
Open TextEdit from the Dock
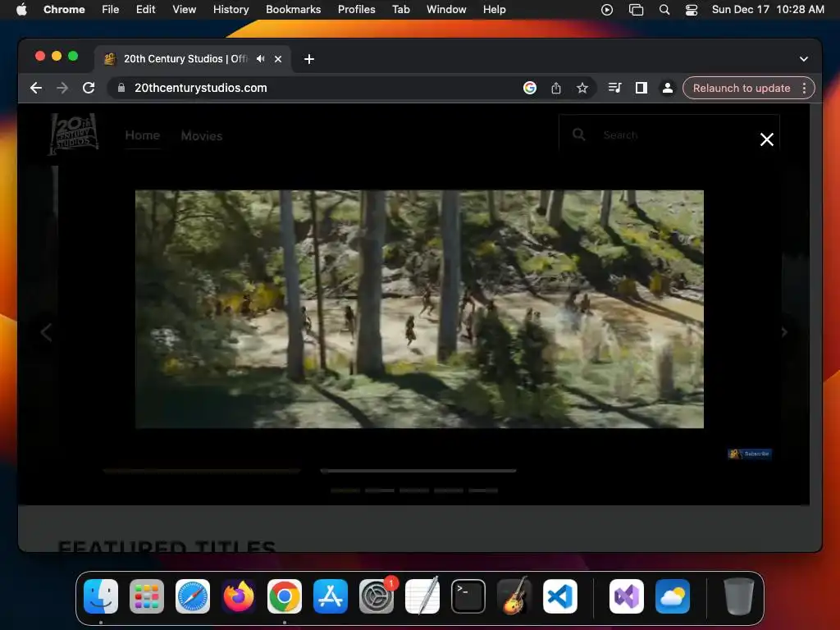[422, 596]
